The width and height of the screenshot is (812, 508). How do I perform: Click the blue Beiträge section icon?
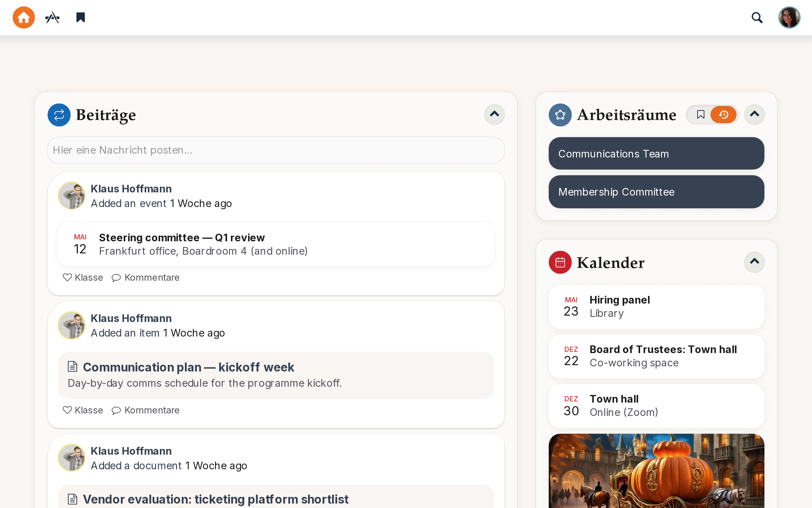[59, 115]
